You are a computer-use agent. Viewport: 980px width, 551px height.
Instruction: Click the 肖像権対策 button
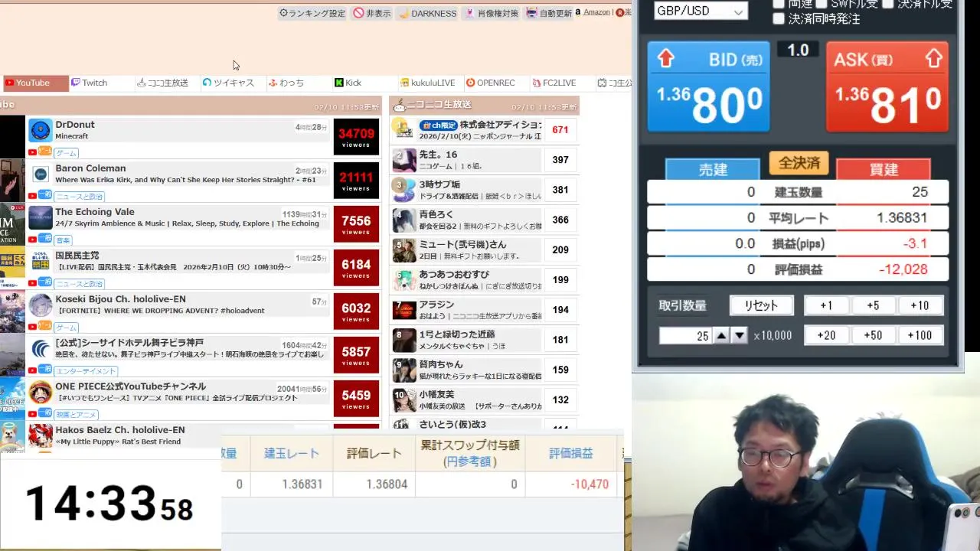pos(492,13)
